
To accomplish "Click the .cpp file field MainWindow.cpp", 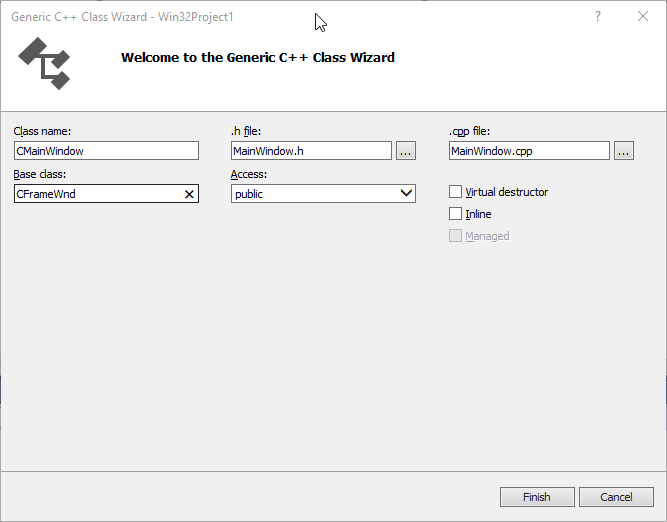I will (x=529, y=151).
